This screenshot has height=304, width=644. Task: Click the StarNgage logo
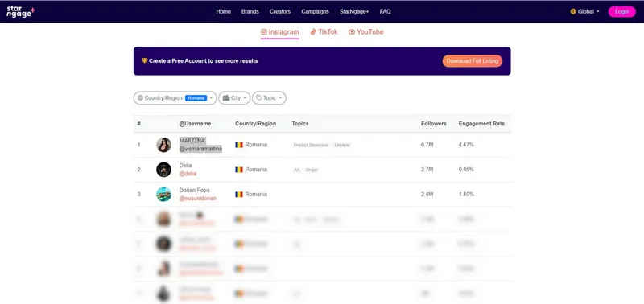coord(21,12)
